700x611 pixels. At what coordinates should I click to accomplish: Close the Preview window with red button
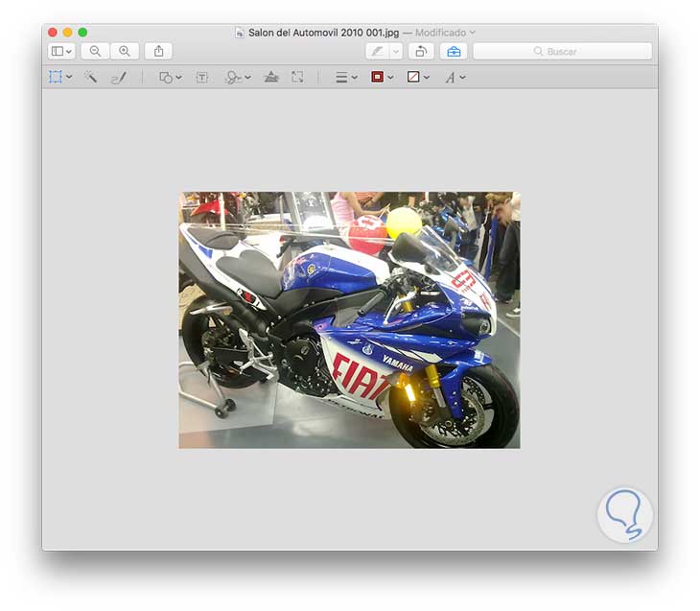click(x=53, y=33)
